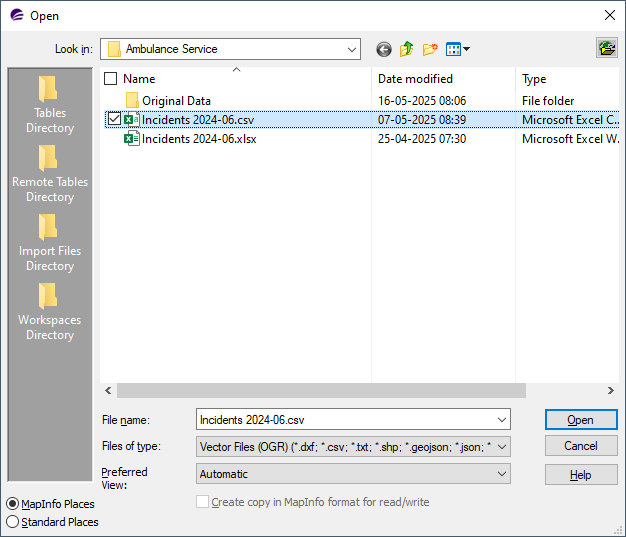Select the MapInfo Places radio button
The width and height of the screenshot is (626, 537).
(x=13, y=504)
